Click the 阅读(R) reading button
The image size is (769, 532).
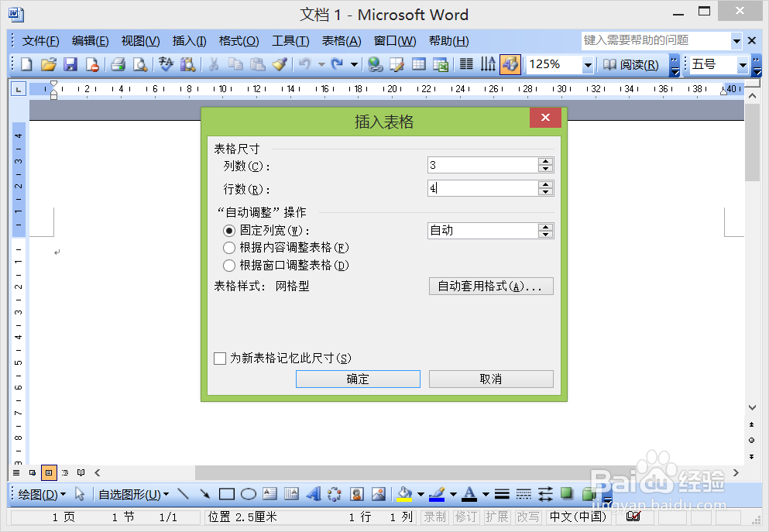630,65
